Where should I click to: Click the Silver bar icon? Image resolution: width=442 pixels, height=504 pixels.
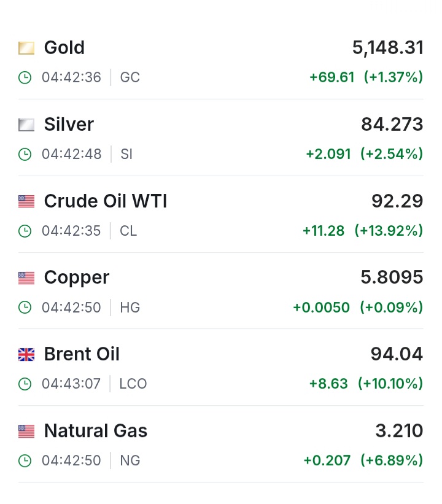click(26, 125)
